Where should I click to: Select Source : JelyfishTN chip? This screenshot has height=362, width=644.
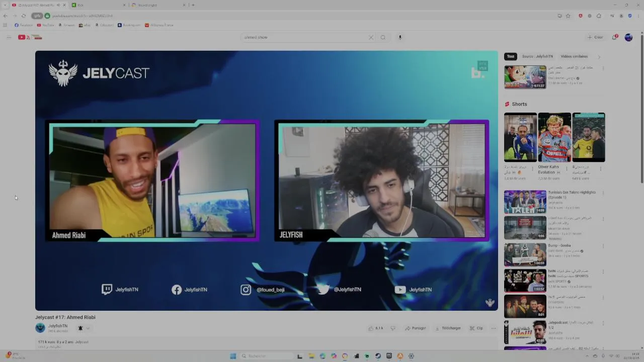(537, 56)
